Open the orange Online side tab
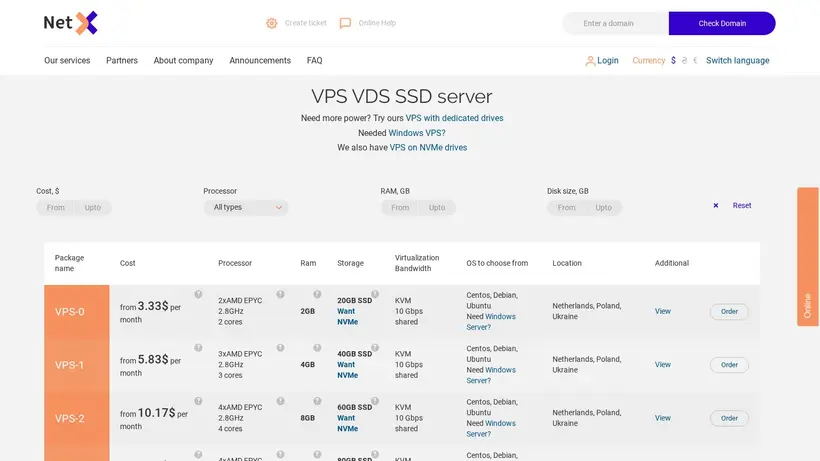Viewport: 820px width, 461px height. pos(808,257)
